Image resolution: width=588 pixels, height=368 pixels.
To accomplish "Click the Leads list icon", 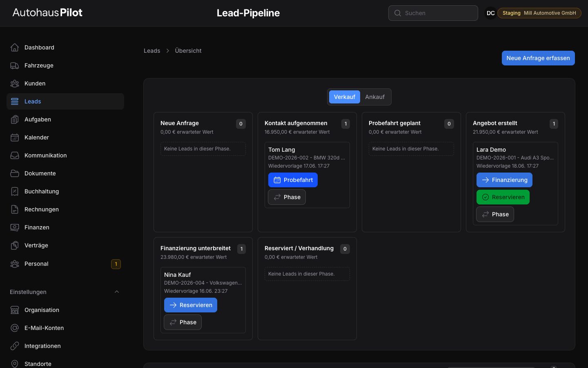I will click(x=15, y=101).
